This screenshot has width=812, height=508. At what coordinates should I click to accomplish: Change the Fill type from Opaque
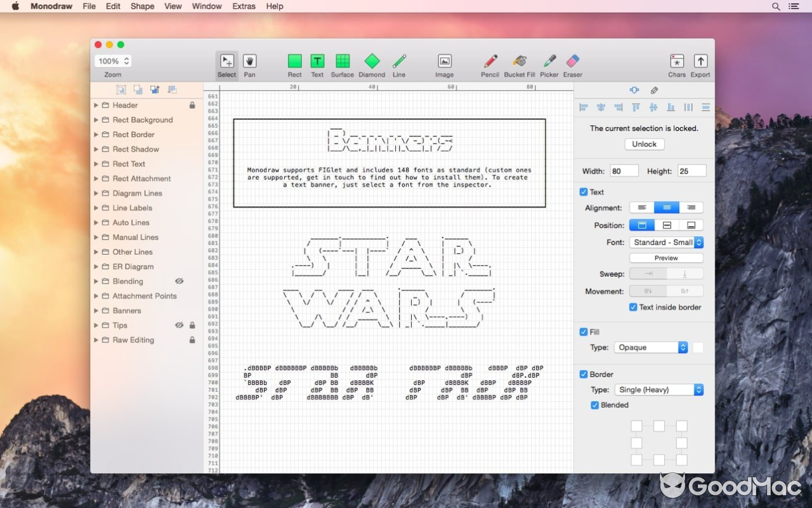tap(651, 347)
